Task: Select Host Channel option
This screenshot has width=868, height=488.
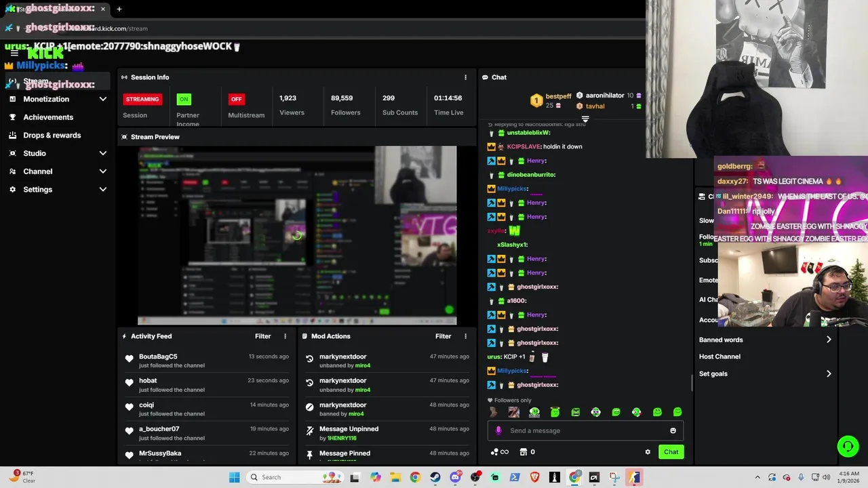Action: point(719,357)
